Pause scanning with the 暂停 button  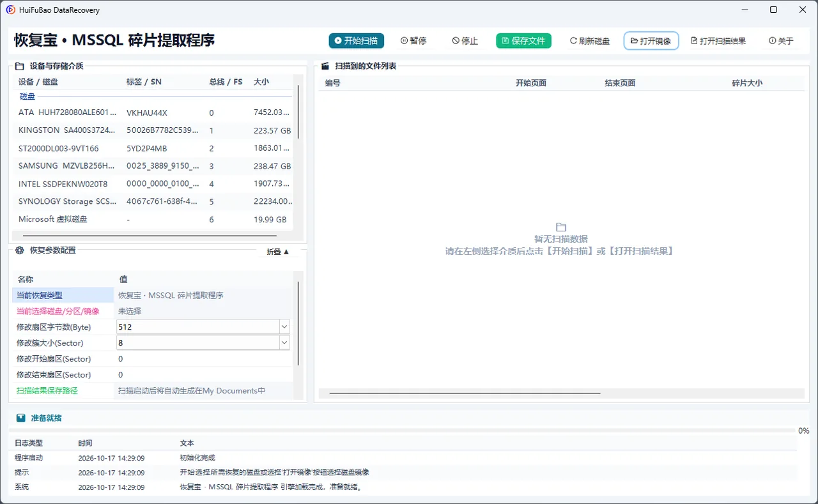[x=413, y=41]
